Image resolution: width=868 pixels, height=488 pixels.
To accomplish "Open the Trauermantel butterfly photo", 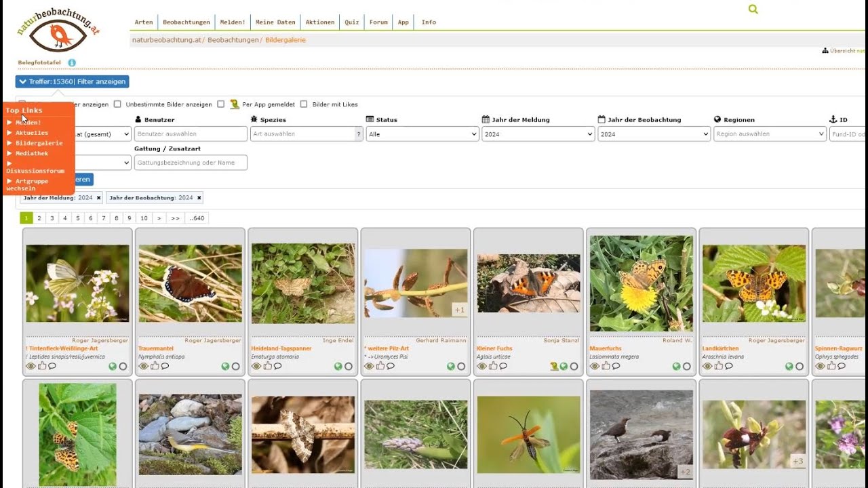I will point(190,283).
